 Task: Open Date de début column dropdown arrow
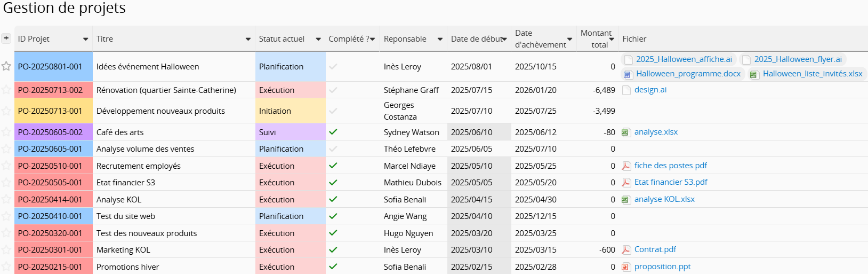504,39
